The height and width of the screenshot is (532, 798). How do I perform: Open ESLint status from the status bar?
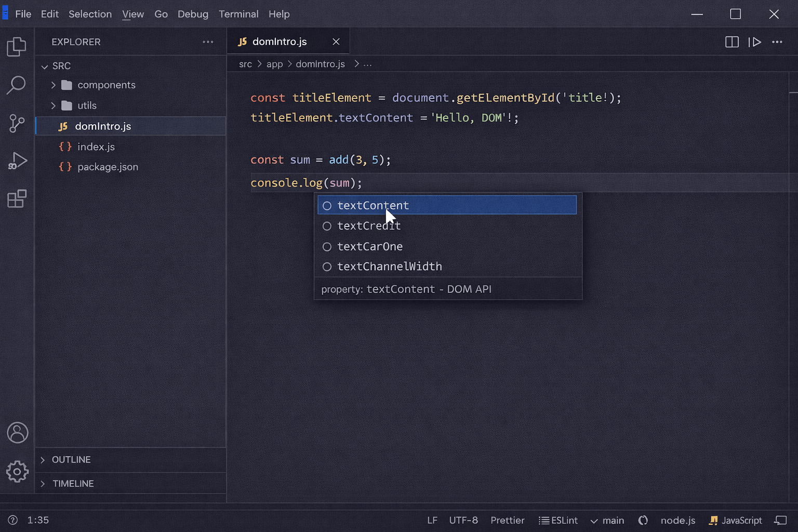(558, 520)
